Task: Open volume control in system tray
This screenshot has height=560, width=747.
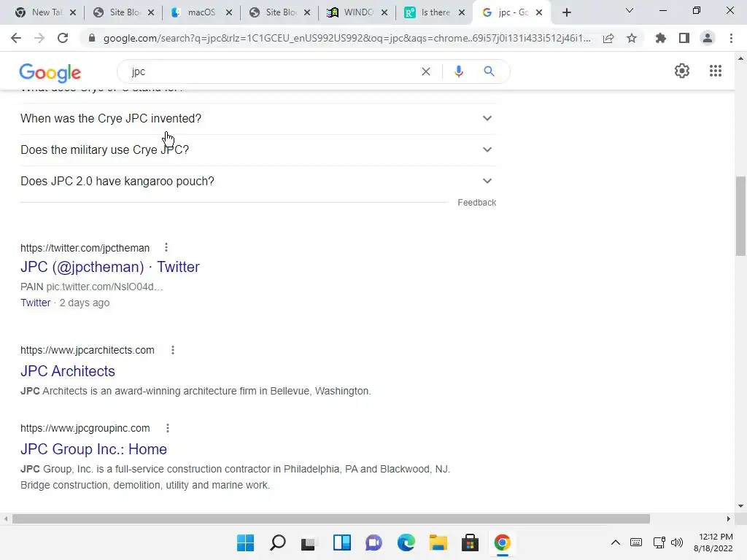Action: 676,542
